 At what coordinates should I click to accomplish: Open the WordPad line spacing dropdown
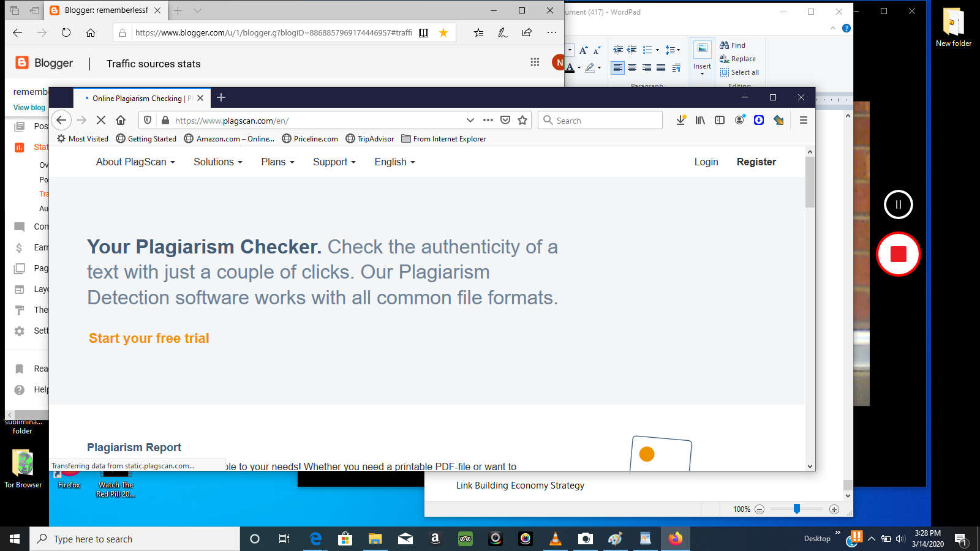pyautogui.click(x=673, y=50)
